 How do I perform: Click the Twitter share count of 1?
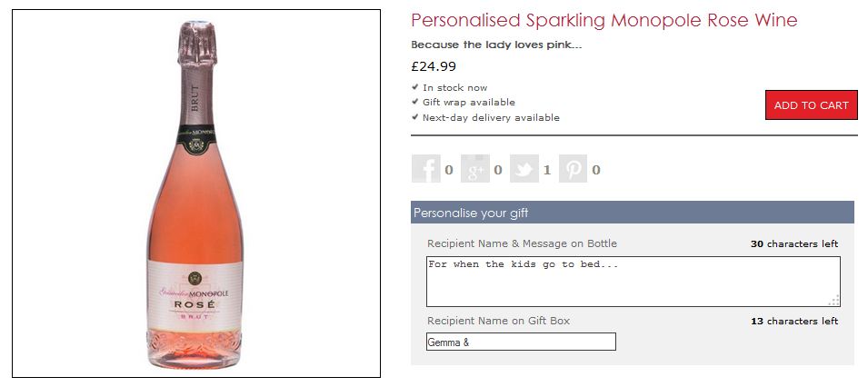546,170
